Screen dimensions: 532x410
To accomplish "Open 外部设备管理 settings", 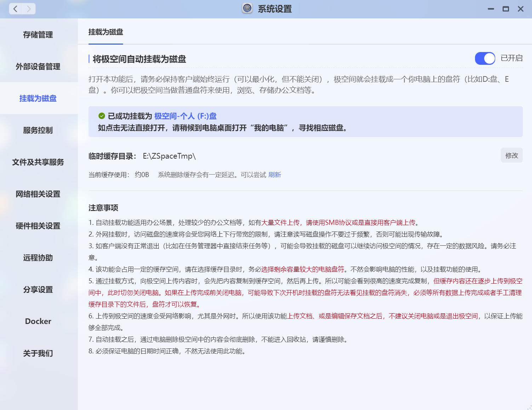I will (38, 67).
